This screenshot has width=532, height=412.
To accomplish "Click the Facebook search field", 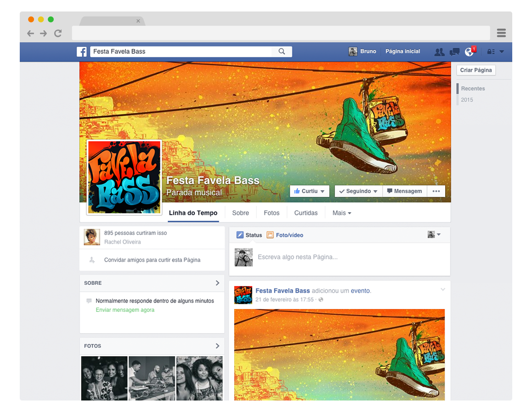I will (181, 51).
